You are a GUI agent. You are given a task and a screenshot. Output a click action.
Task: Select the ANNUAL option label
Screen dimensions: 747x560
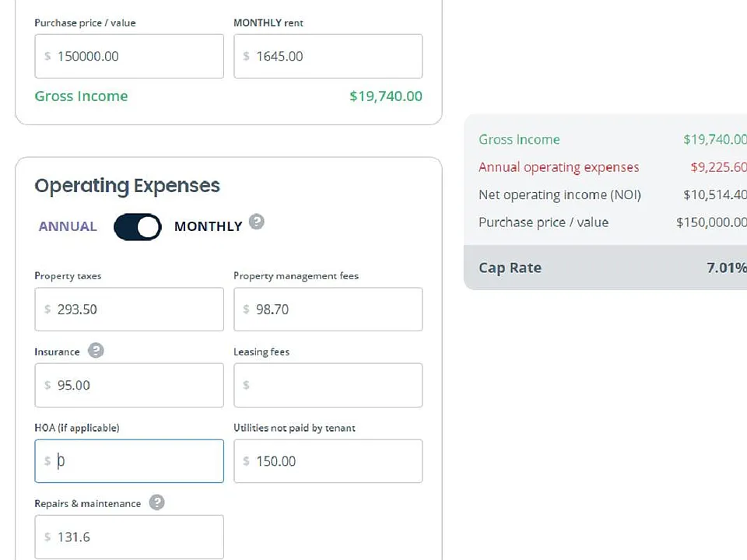point(68,226)
